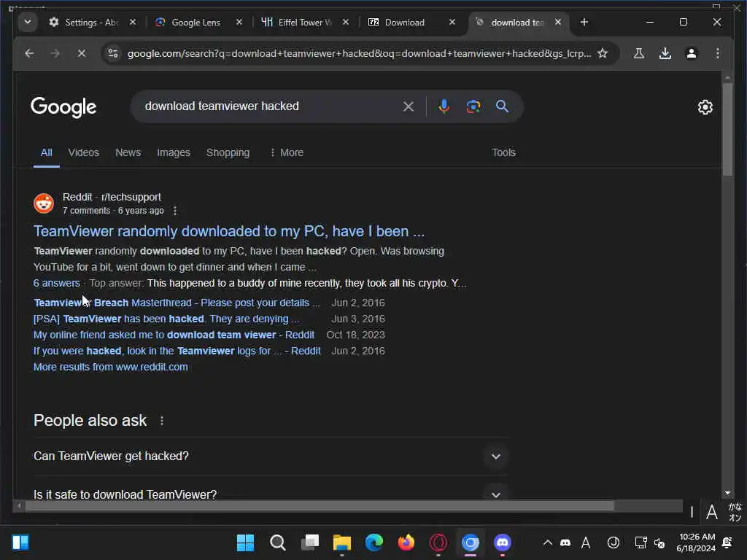Open the 6 answers link
Viewport: 747px width, 560px height.
(x=57, y=283)
